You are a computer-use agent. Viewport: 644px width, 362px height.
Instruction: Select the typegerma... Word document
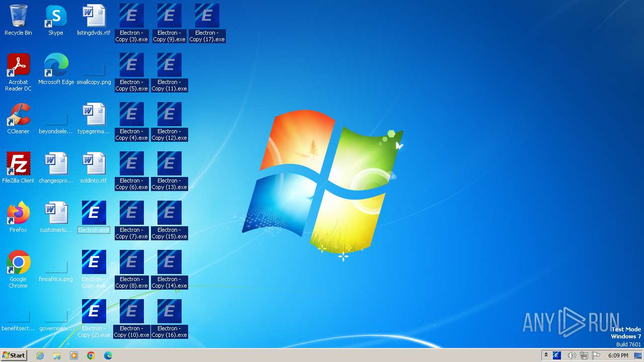coord(94,119)
